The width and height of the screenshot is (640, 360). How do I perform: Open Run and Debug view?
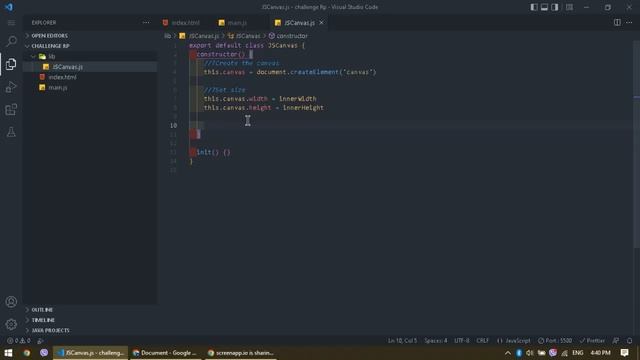(x=11, y=87)
